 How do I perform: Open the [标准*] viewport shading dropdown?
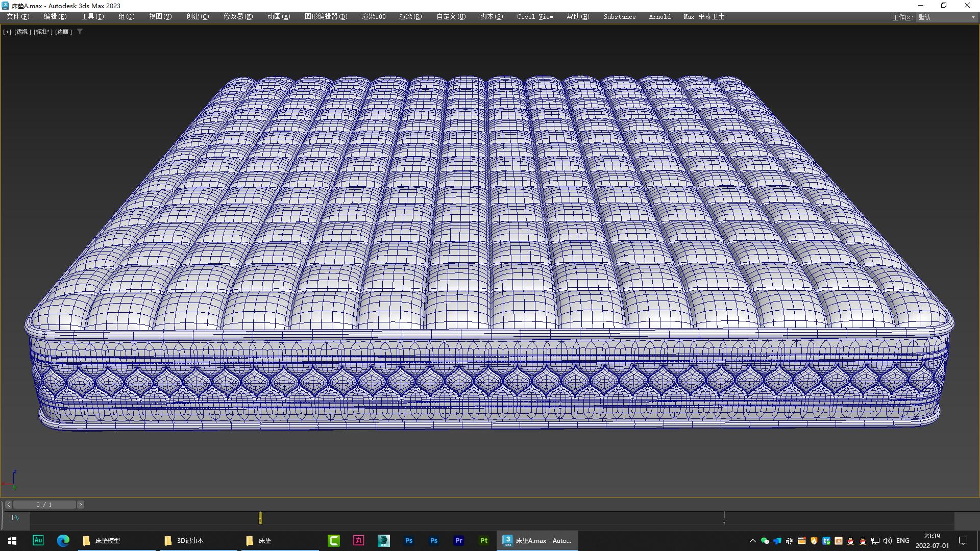point(42,32)
